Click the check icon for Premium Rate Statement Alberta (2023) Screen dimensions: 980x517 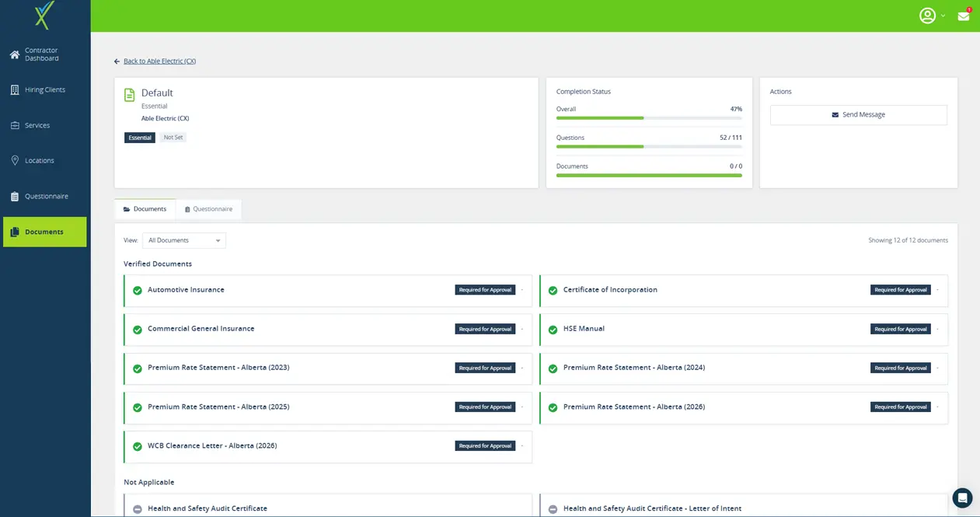coord(138,369)
